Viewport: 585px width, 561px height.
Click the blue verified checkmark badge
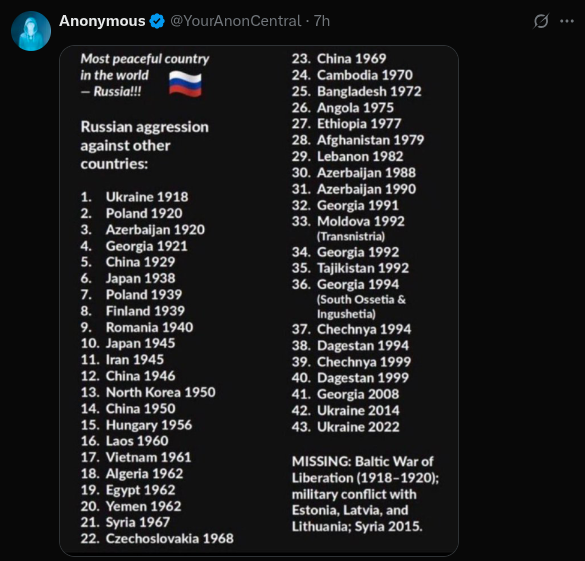pos(157,21)
